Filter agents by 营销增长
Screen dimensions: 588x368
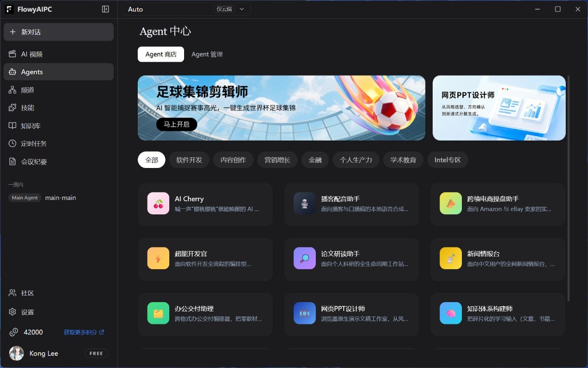277,160
